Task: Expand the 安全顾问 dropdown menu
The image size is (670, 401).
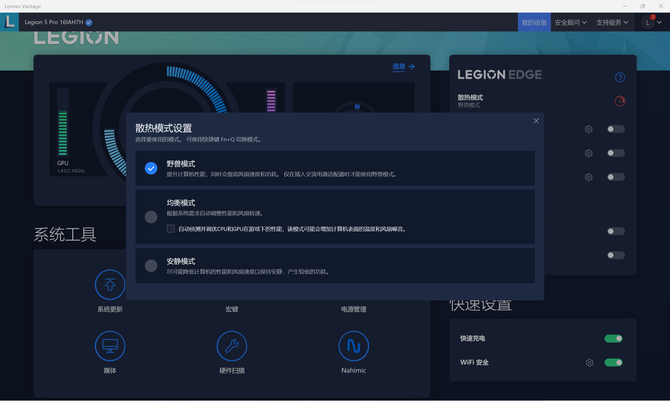Action: pos(570,22)
